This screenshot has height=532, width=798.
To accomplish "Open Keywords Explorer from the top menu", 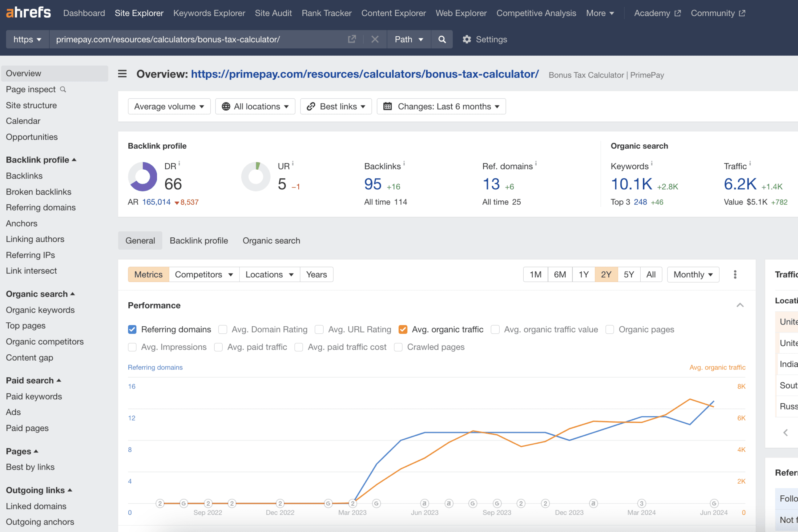I will (209, 13).
